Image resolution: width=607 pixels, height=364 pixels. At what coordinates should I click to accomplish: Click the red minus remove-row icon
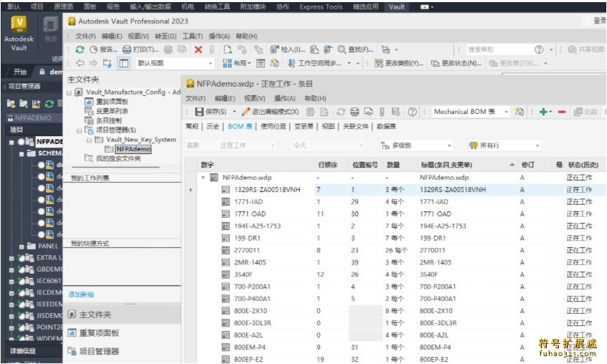pyautogui.click(x=561, y=112)
